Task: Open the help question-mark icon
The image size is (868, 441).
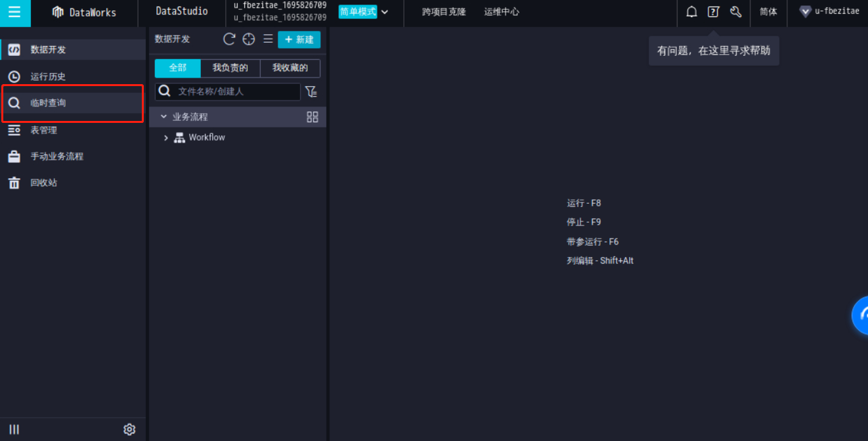Action: pos(714,11)
